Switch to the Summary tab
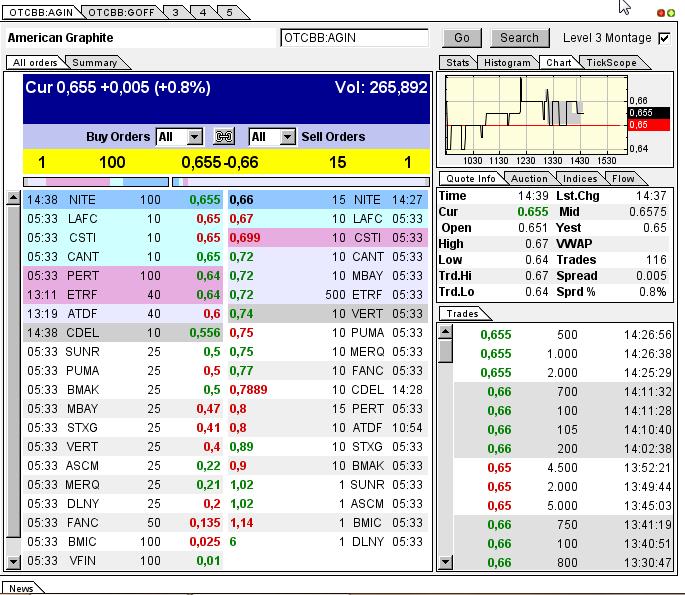Image resolution: width=685 pixels, height=595 pixels. click(94, 63)
